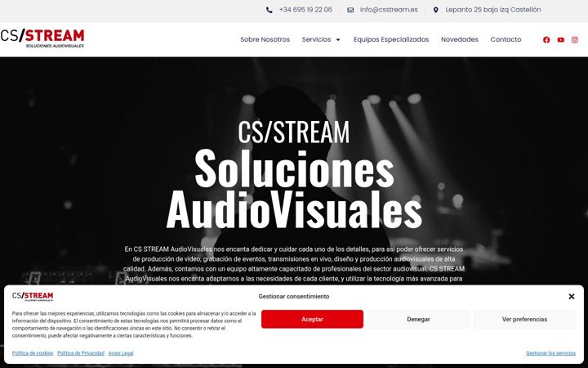Open the Contacto menu item
This screenshot has height=368, width=588.
pyautogui.click(x=506, y=39)
